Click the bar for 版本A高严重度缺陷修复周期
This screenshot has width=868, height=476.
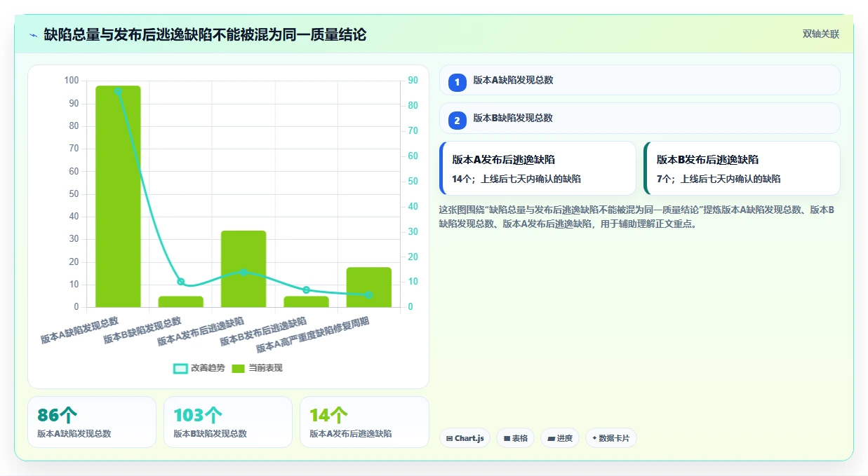point(369,287)
